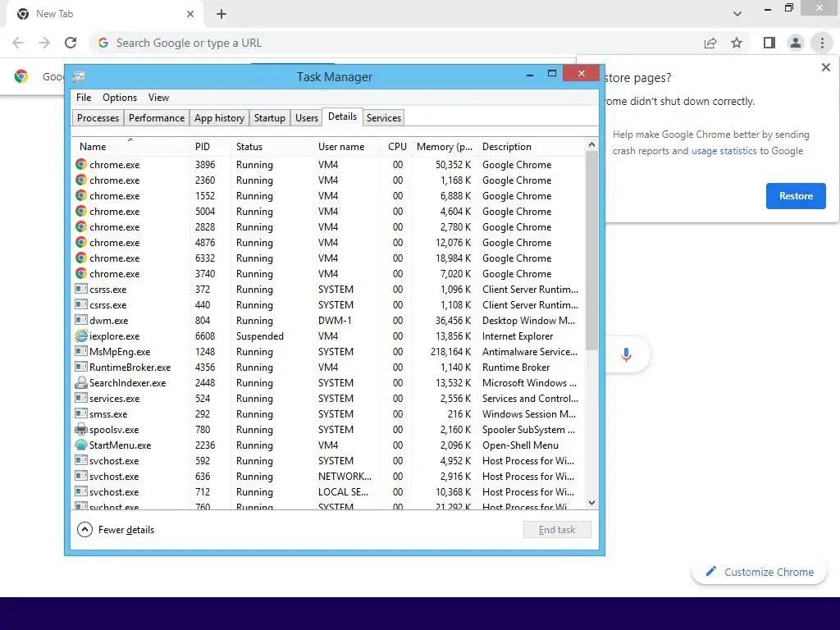
Task: Click the scroll down arrow in process list
Action: click(591, 503)
